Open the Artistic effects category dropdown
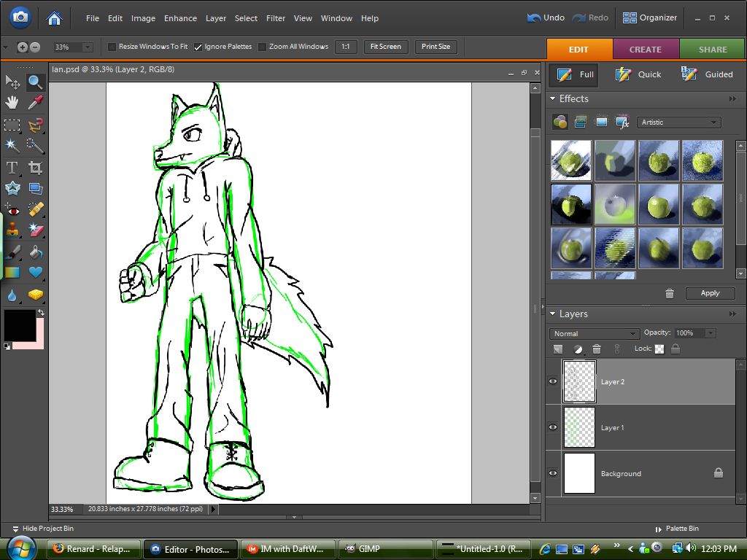 pyautogui.click(x=678, y=122)
